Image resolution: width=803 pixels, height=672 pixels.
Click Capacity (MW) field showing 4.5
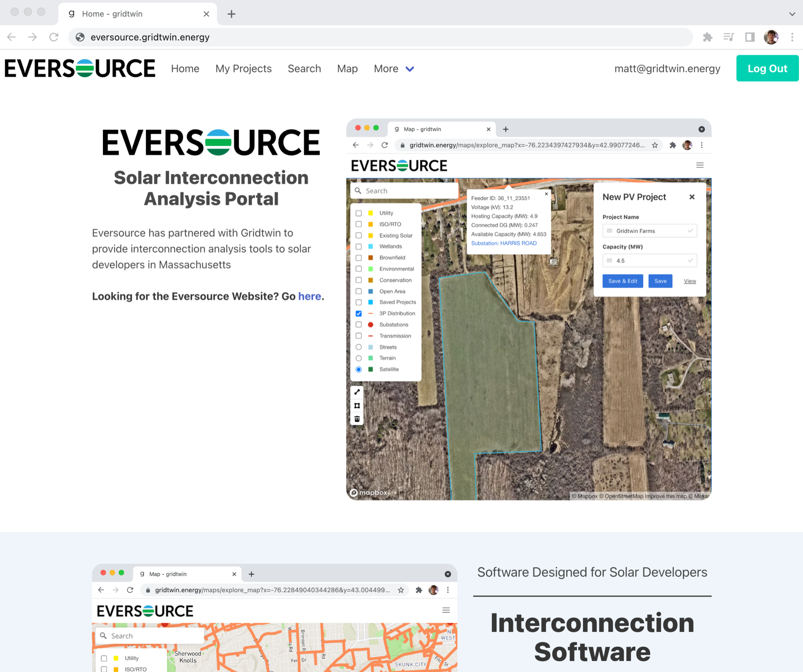point(649,260)
